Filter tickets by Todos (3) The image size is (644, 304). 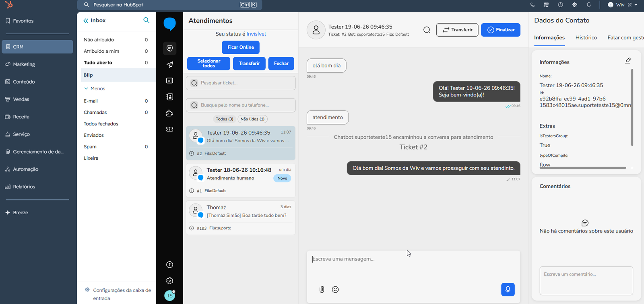[x=225, y=119]
